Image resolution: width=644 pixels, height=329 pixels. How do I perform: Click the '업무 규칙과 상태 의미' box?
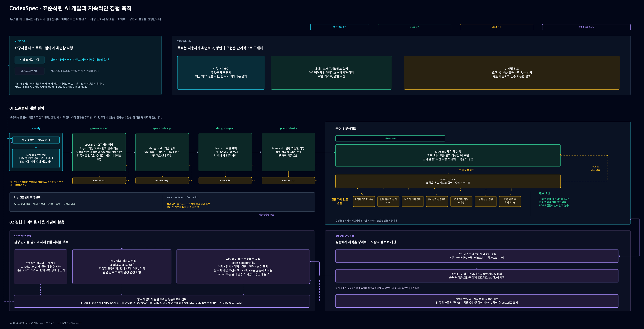(x=388, y=201)
